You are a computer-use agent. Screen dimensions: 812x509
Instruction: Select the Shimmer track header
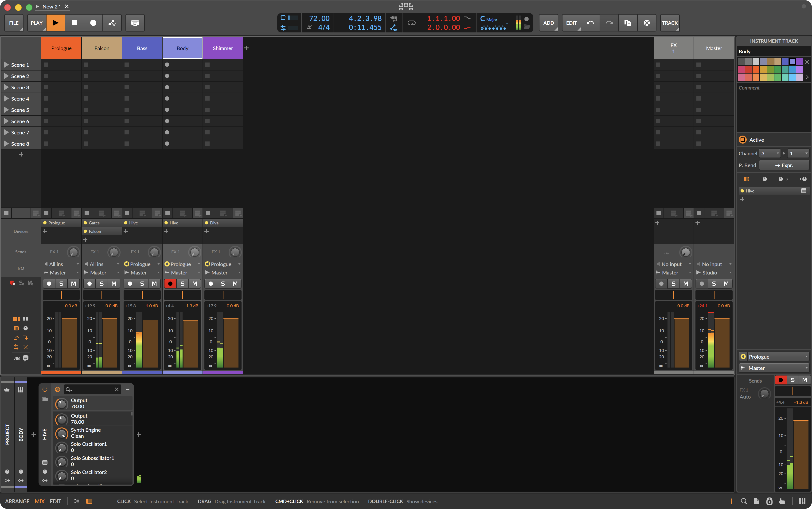coord(223,48)
